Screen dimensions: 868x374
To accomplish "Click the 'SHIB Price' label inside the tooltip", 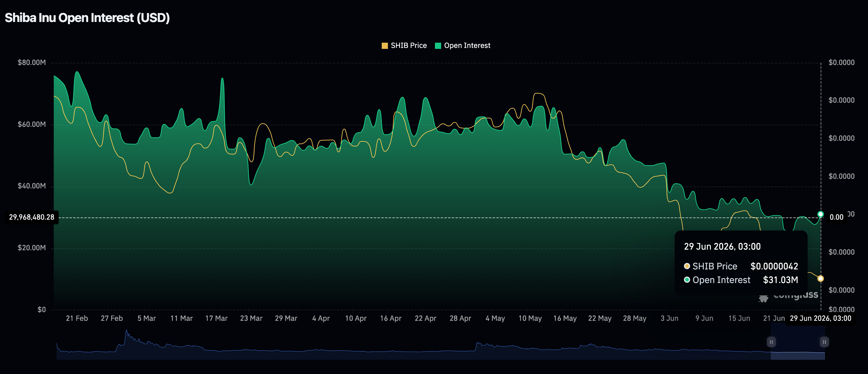I will [715, 266].
